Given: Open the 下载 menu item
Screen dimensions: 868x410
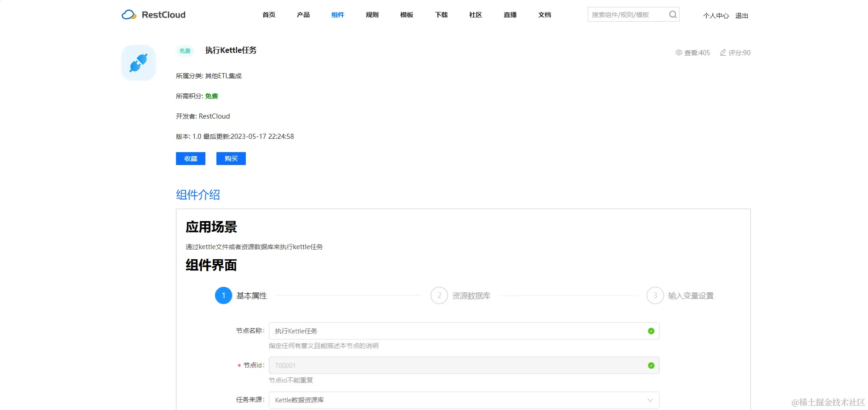Looking at the screenshot, I should pyautogui.click(x=441, y=15).
